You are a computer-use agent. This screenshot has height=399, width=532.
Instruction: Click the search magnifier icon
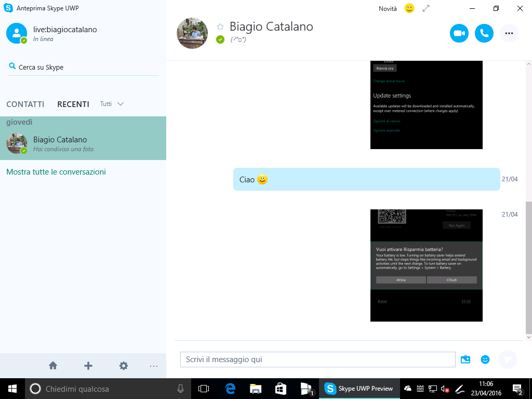tap(12, 66)
